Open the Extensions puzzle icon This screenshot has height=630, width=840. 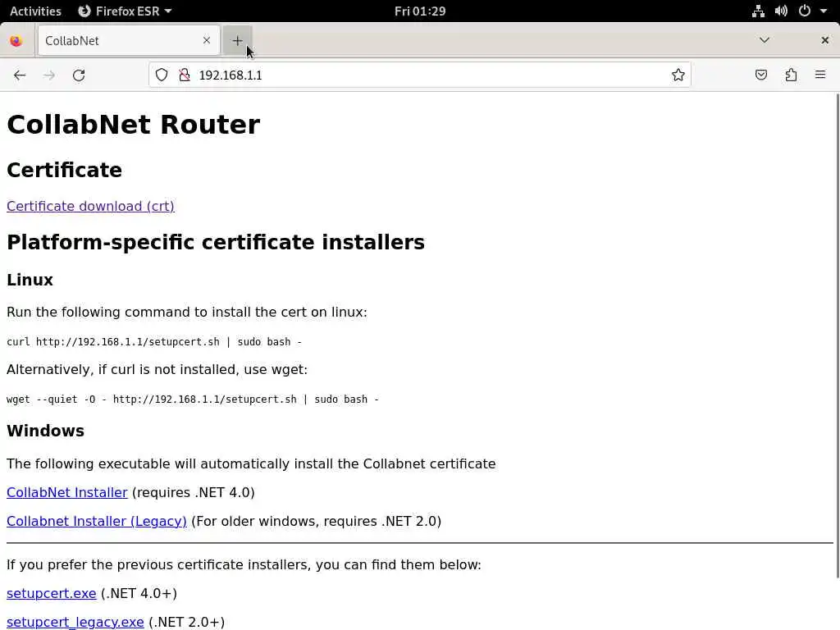pos(791,75)
